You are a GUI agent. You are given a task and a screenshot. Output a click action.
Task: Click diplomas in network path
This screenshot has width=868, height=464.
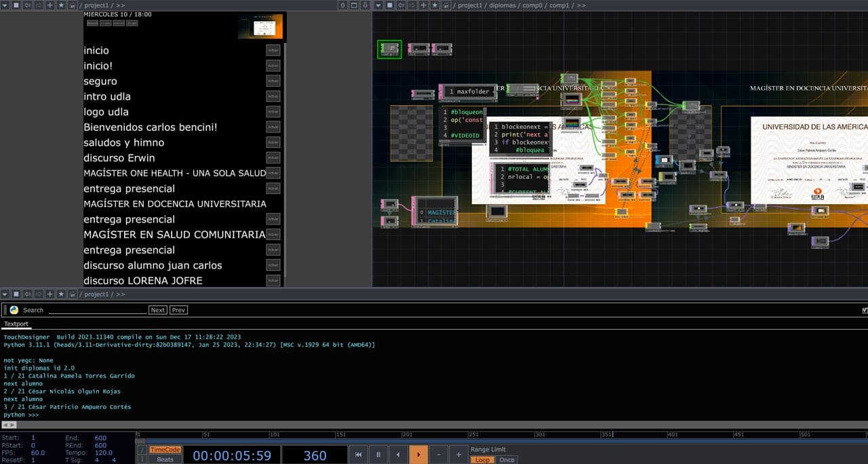tap(502, 5)
